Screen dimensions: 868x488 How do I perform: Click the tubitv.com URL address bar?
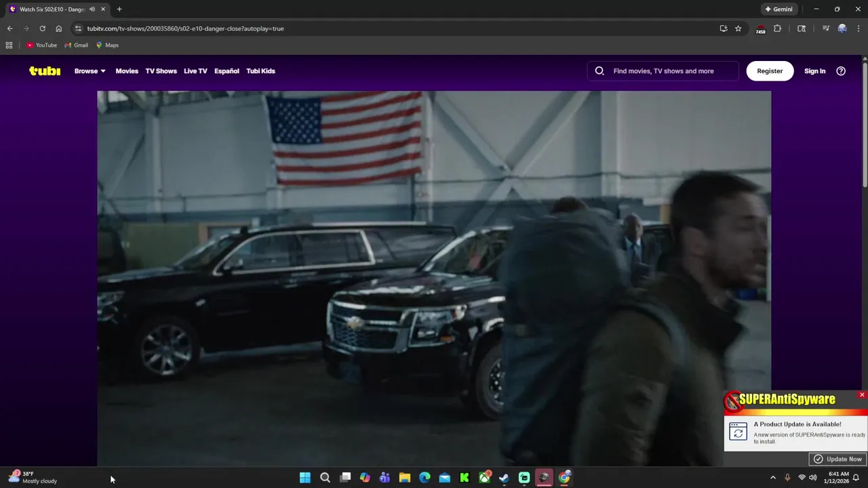tap(393, 28)
